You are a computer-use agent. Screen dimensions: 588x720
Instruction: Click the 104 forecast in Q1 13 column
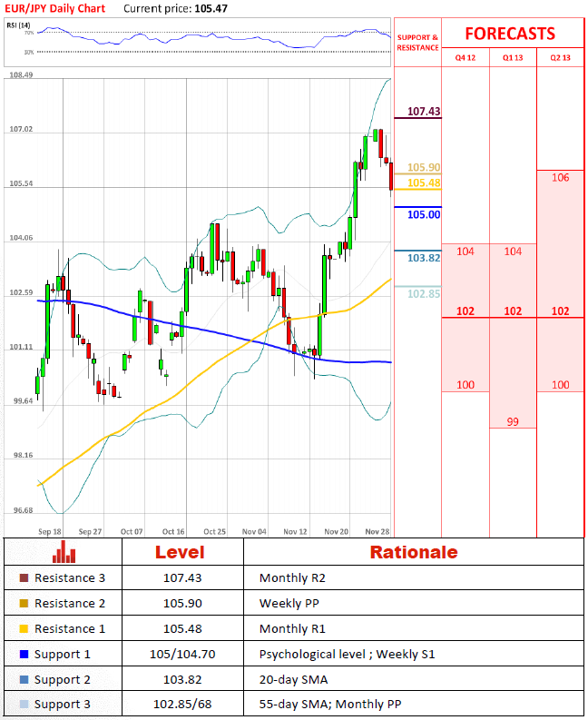point(513,252)
